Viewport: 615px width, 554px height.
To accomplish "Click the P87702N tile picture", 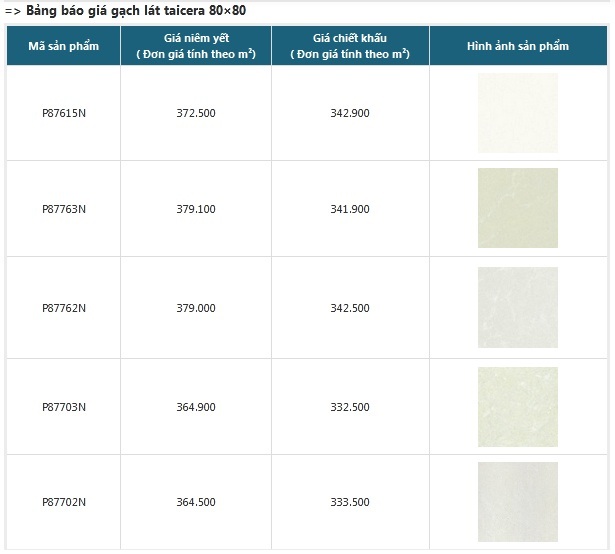I will (517, 502).
